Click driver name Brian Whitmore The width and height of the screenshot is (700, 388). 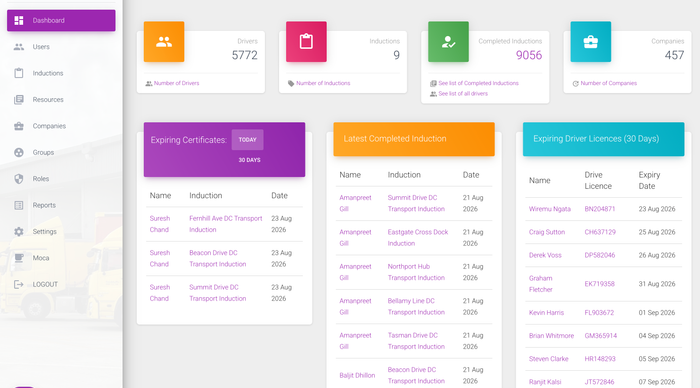click(x=551, y=336)
